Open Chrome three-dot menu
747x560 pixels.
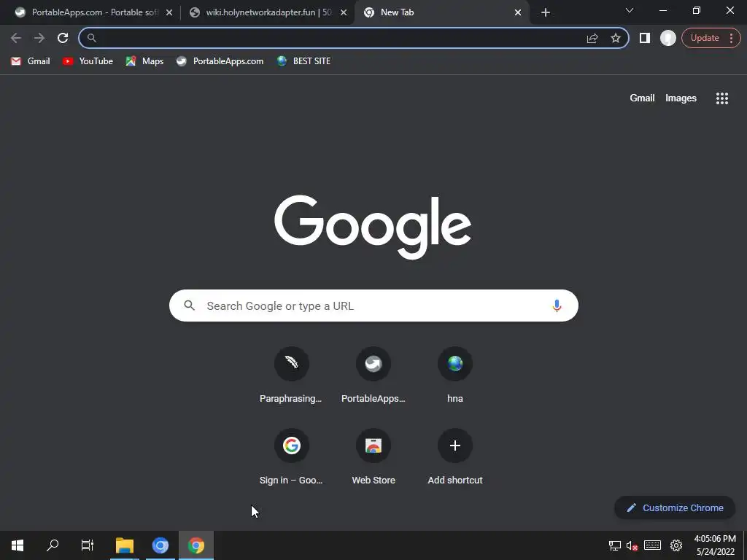731,38
